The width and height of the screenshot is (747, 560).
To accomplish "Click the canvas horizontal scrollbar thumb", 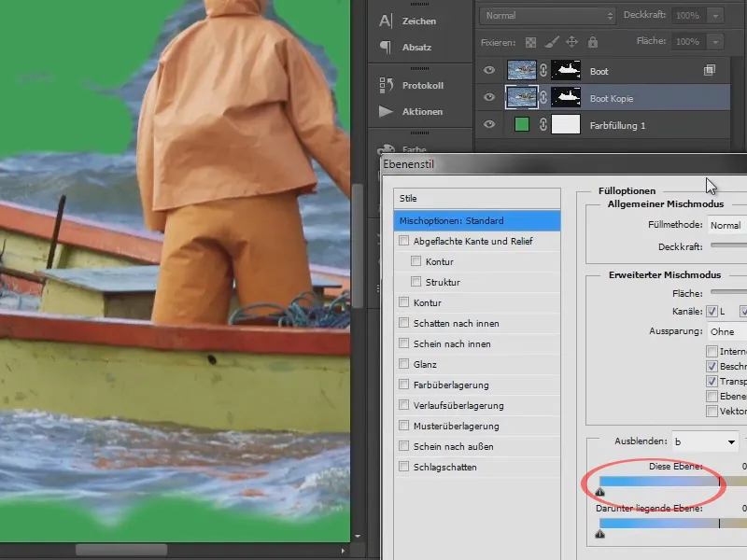I will point(121,550).
